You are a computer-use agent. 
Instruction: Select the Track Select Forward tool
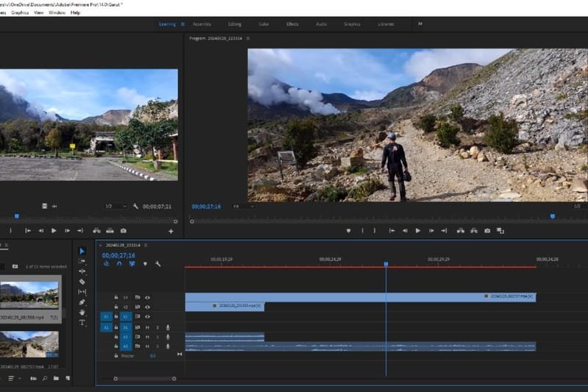[82, 261]
